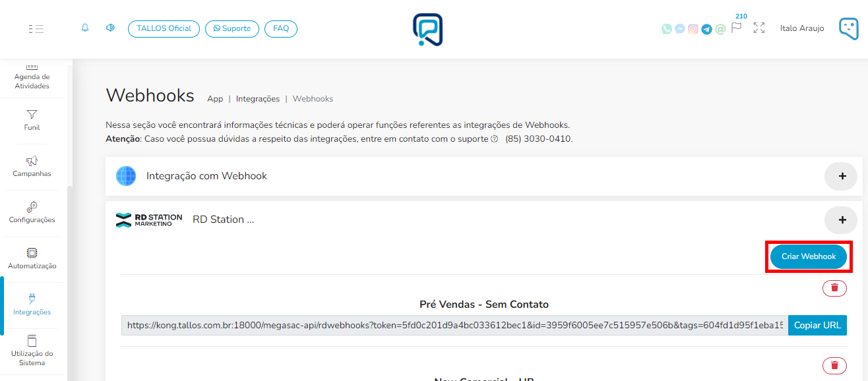
Task: Open Utilização do Sistema
Action: tap(31, 351)
